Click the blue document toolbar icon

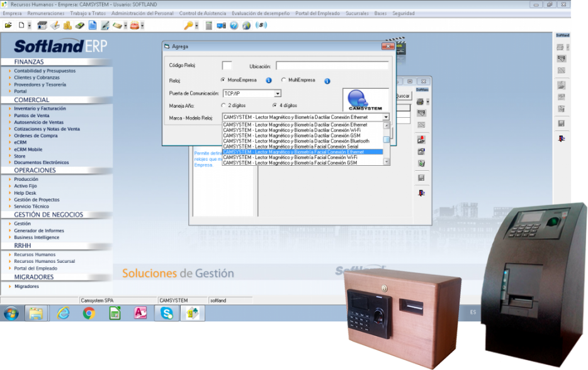pos(93,25)
